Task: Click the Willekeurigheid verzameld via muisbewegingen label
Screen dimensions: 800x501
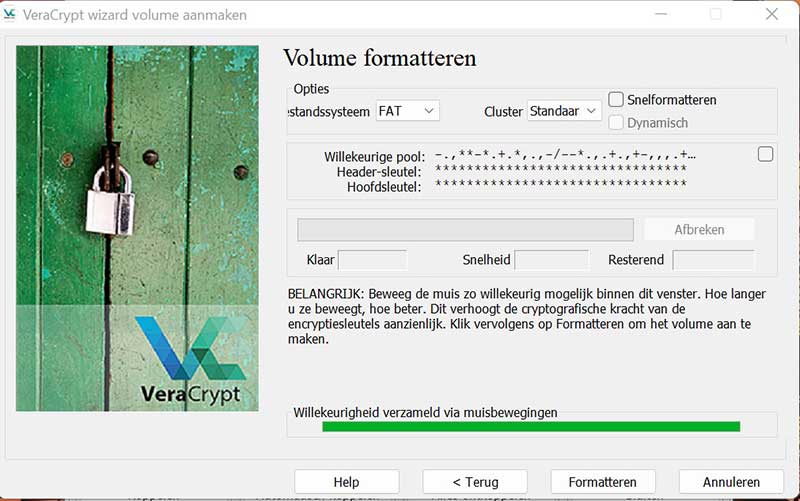Action: (425, 412)
